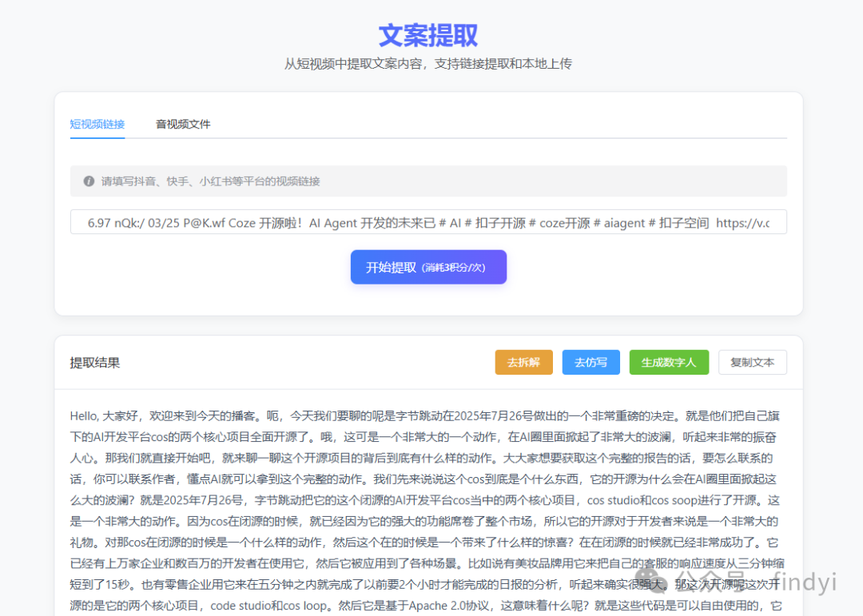Click subtitle 从短视频中提取文案内容

click(428, 64)
